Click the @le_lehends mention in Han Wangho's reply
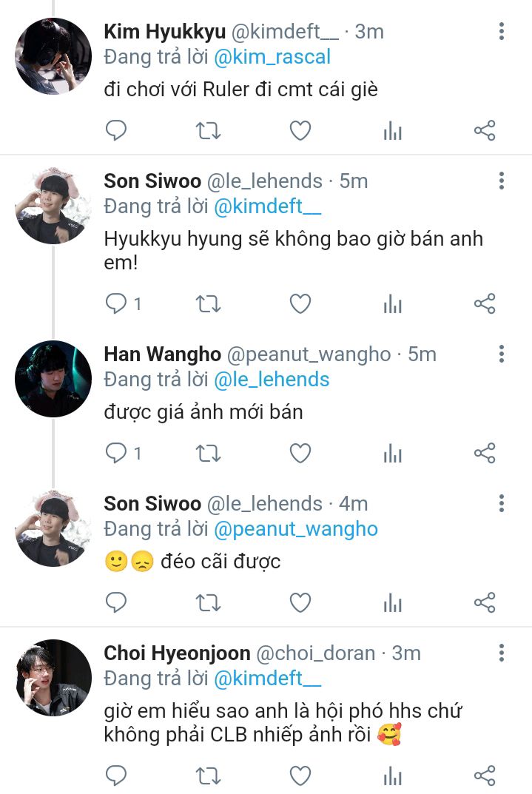 tap(272, 380)
